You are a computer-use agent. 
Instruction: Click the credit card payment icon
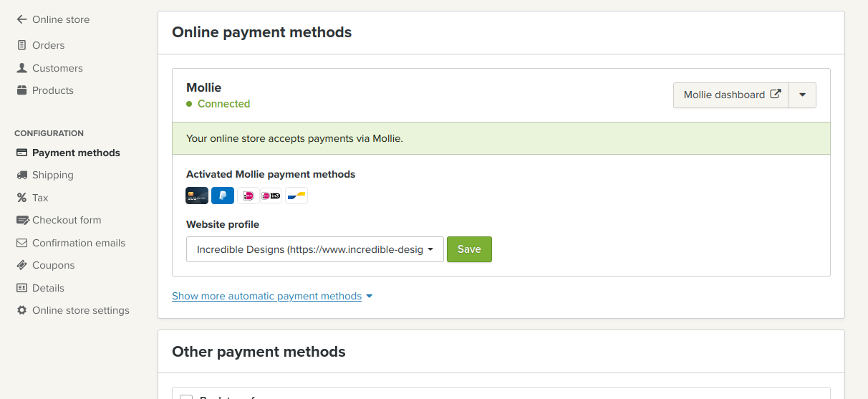tap(197, 196)
